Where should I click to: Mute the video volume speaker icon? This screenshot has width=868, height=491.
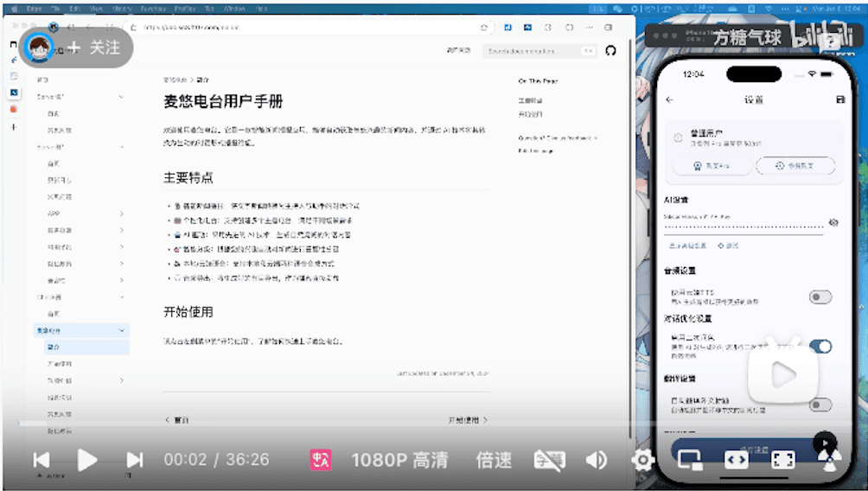pyautogui.click(x=597, y=460)
